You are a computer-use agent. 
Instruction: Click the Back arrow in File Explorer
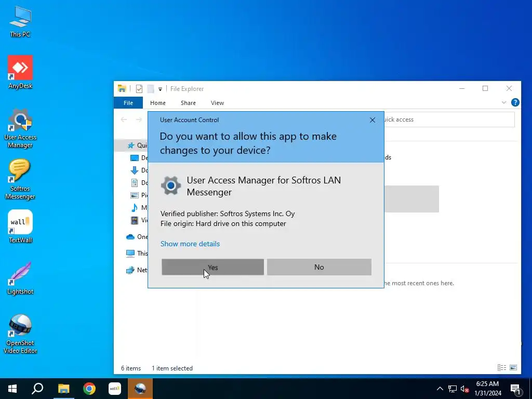(124, 119)
